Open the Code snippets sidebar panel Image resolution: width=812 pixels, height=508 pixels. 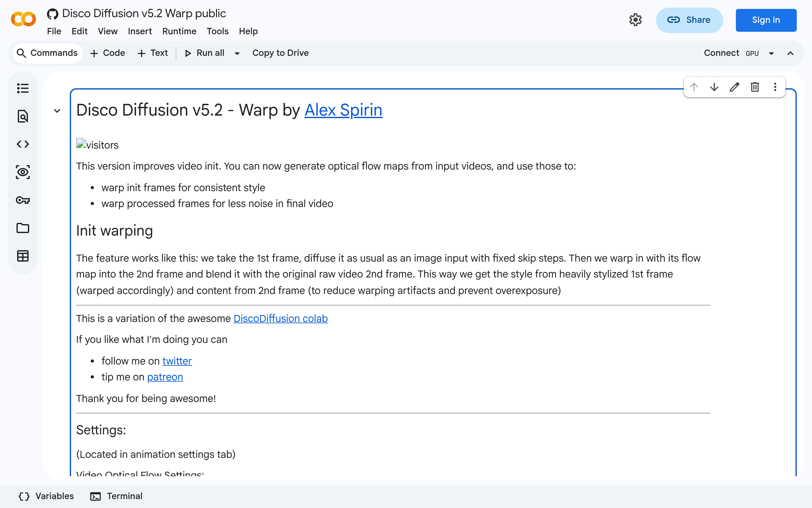pyautogui.click(x=23, y=144)
